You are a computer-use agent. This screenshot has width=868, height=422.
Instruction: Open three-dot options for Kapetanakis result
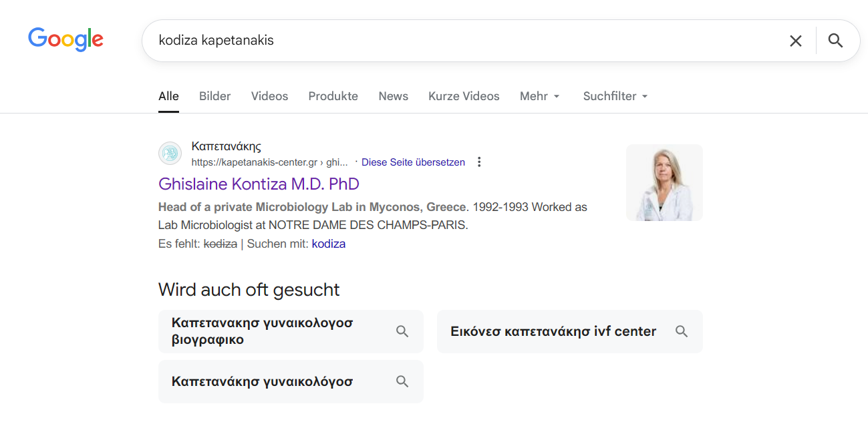(x=478, y=162)
